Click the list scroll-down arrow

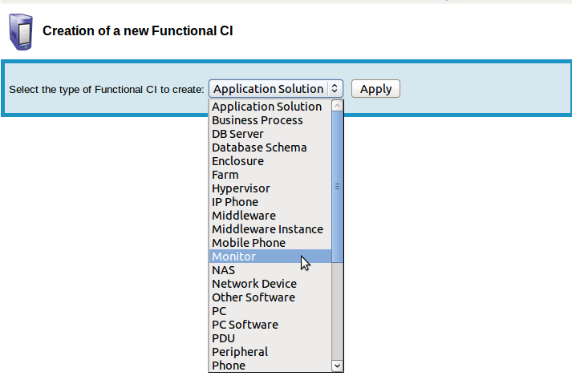[337, 366]
